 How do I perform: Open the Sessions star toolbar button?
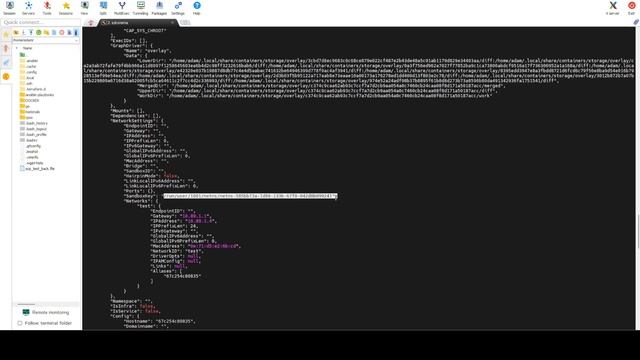[66, 8]
